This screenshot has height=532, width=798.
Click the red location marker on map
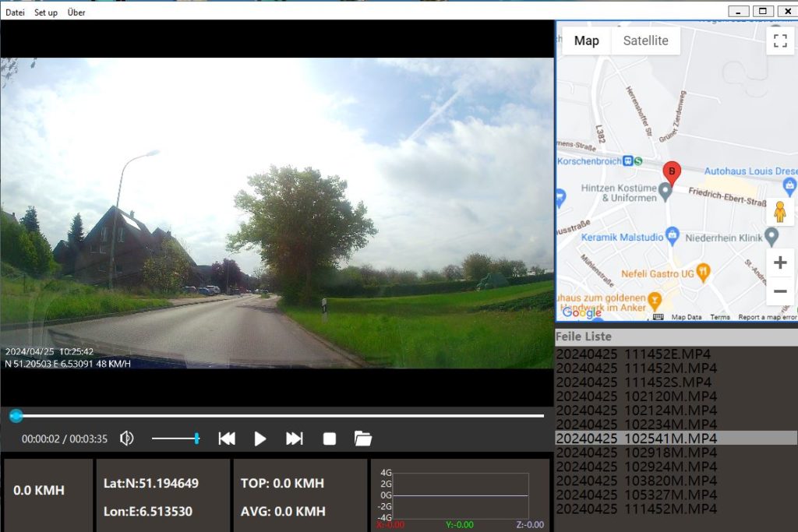pos(670,173)
